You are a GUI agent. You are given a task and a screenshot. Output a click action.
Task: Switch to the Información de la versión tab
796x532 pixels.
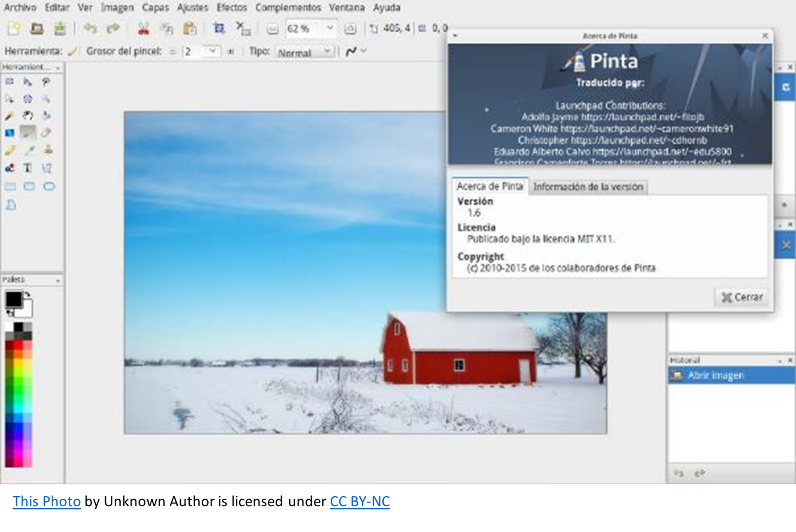pyautogui.click(x=588, y=187)
